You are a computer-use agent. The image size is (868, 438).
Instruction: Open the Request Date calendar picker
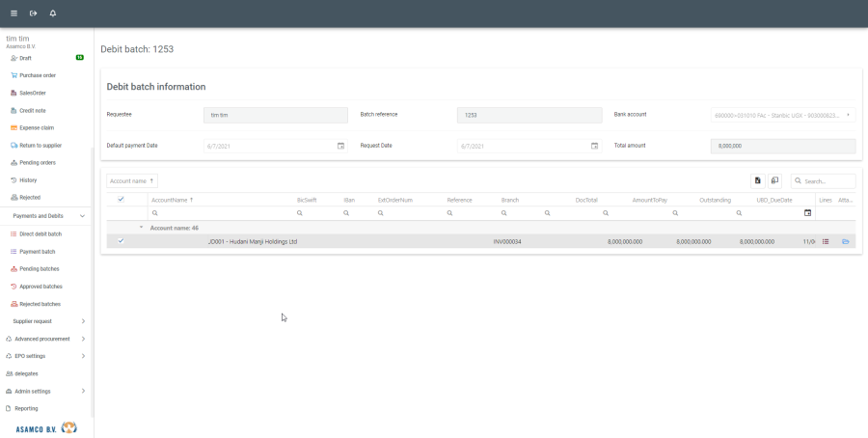[x=594, y=146]
